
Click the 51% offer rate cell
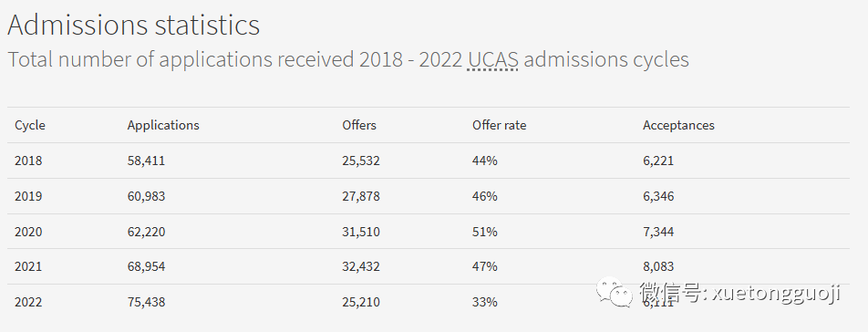[x=485, y=232]
